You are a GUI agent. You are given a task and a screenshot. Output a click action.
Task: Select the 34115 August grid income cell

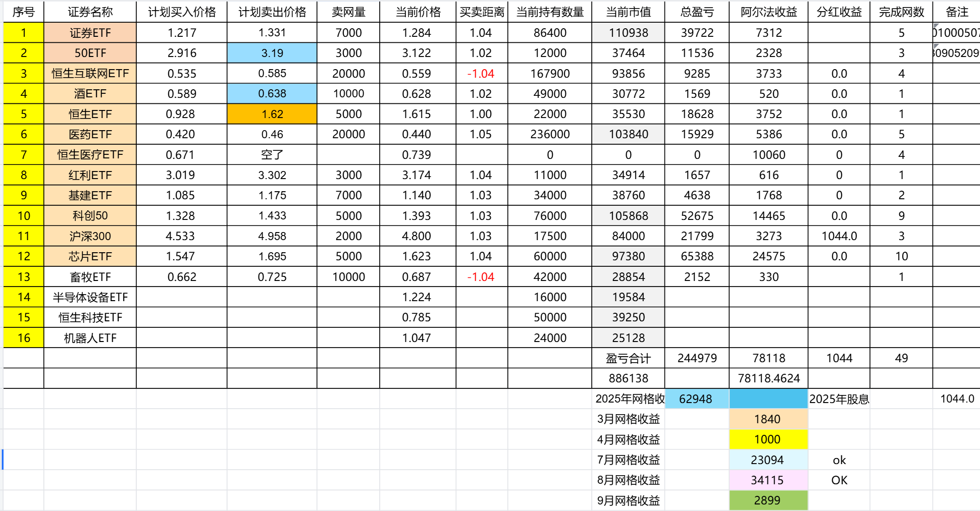pyautogui.click(x=767, y=480)
